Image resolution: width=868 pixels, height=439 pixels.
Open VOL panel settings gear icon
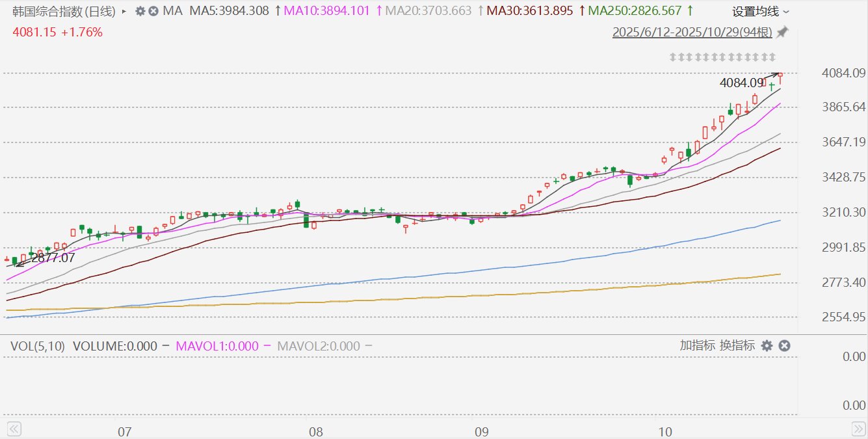pos(767,346)
